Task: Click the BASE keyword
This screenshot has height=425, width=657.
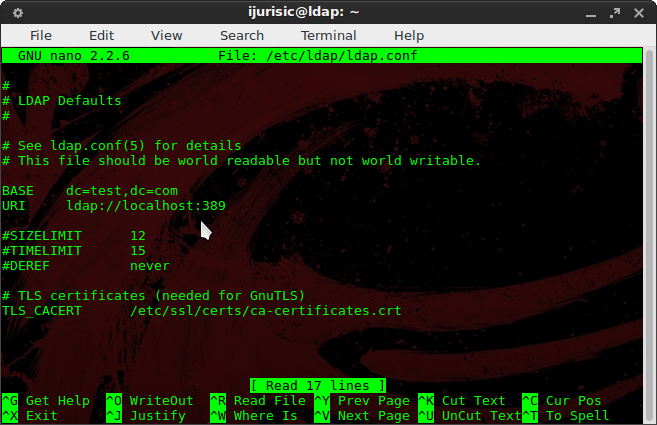Action: pyautogui.click(x=18, y=191)
